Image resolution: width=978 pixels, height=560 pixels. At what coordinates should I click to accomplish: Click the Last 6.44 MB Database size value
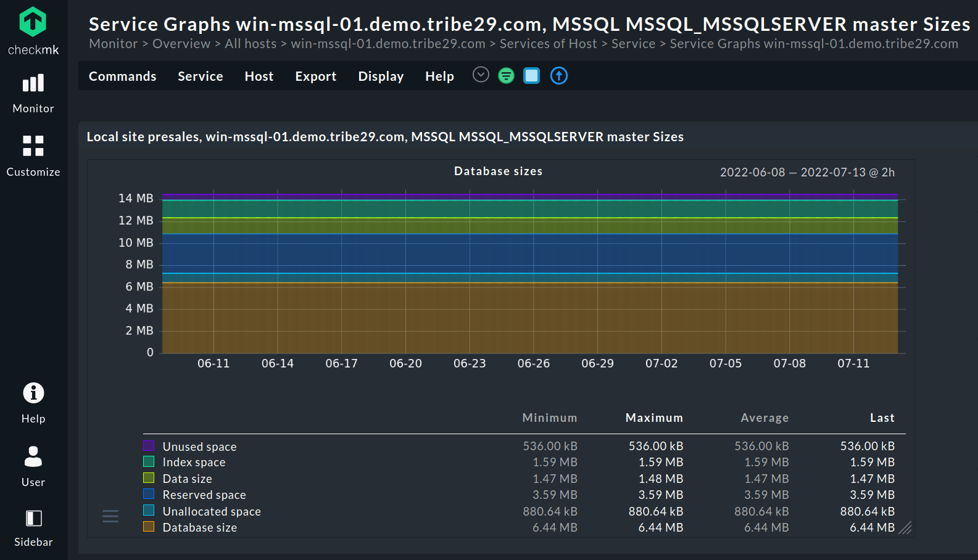(x=872, y=528)
